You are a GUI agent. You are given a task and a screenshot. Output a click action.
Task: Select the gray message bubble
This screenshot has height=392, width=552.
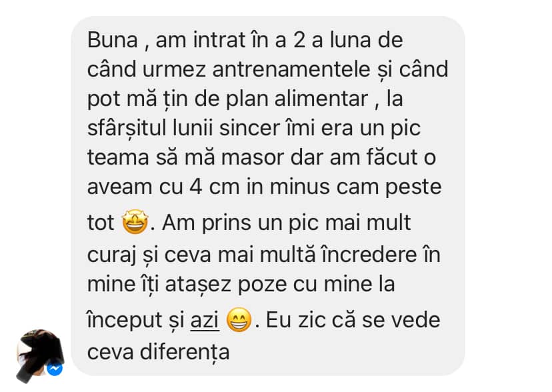(x=268, y=195)
